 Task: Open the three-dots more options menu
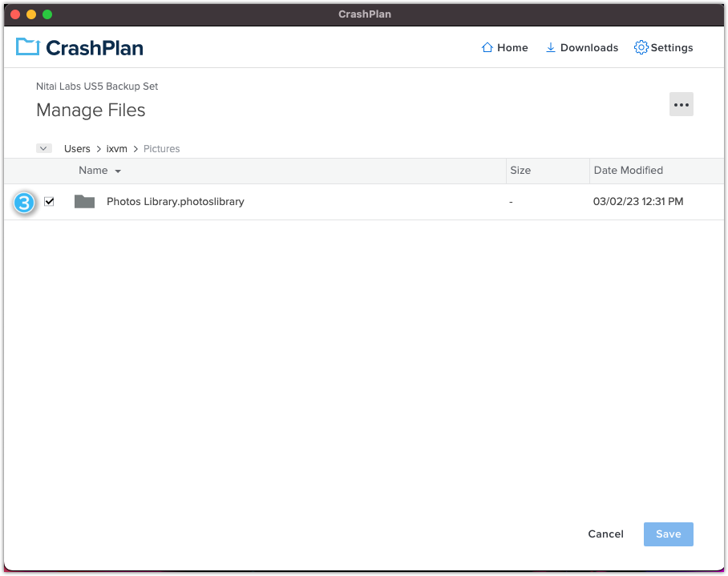[681, 104]
